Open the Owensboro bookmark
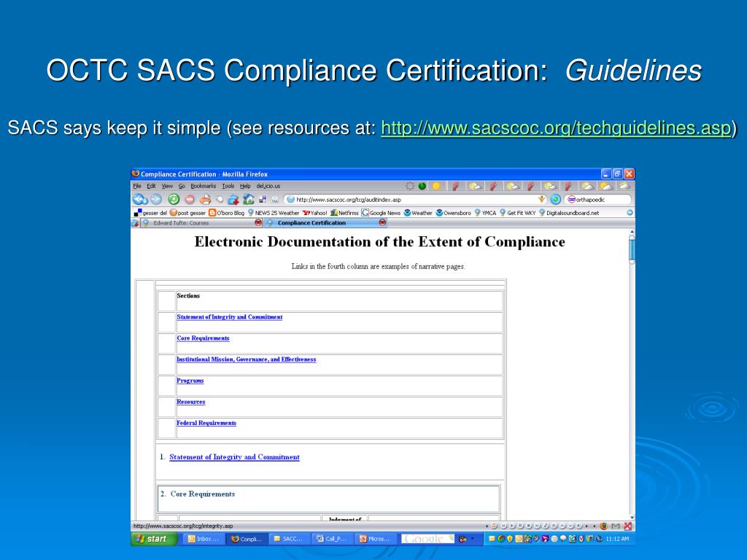 (x=453, y=213)
